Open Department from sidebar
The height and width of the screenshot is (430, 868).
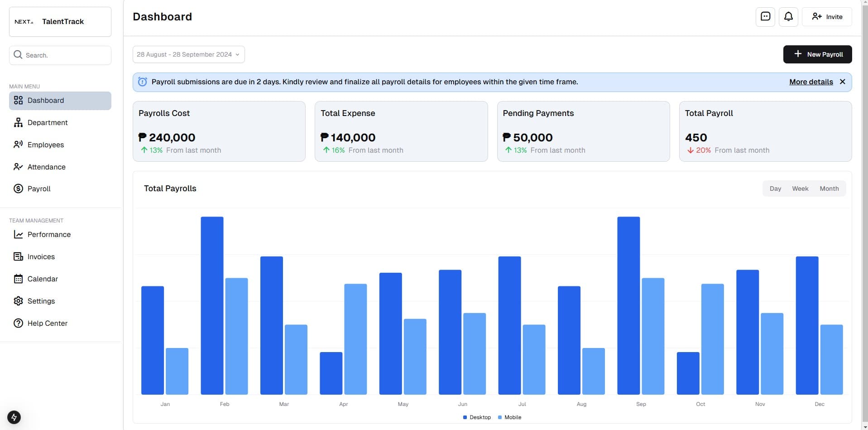[60, 123]
